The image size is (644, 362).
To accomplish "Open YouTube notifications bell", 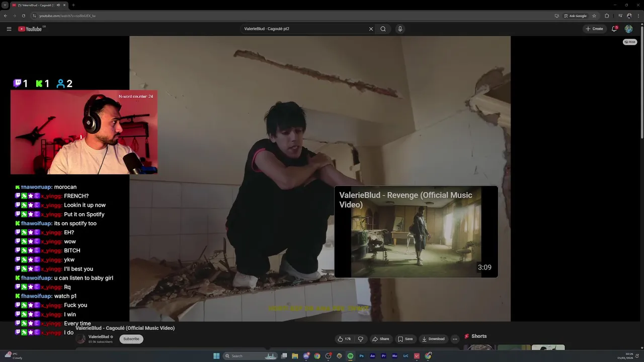I will (614, 29).
